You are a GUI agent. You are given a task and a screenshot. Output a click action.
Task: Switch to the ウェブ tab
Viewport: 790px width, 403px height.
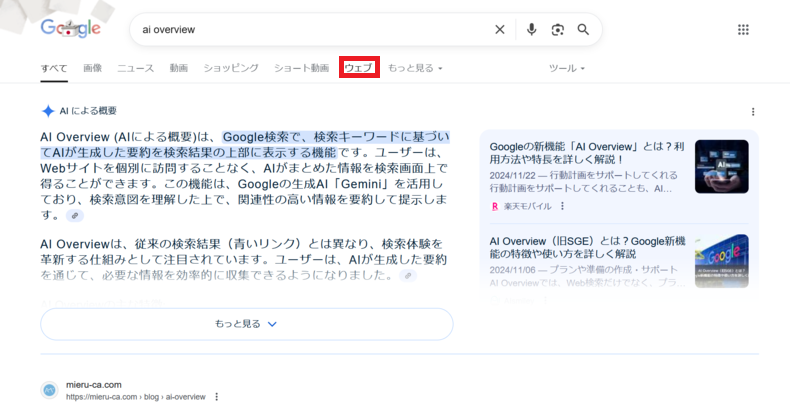click(359, 68)
